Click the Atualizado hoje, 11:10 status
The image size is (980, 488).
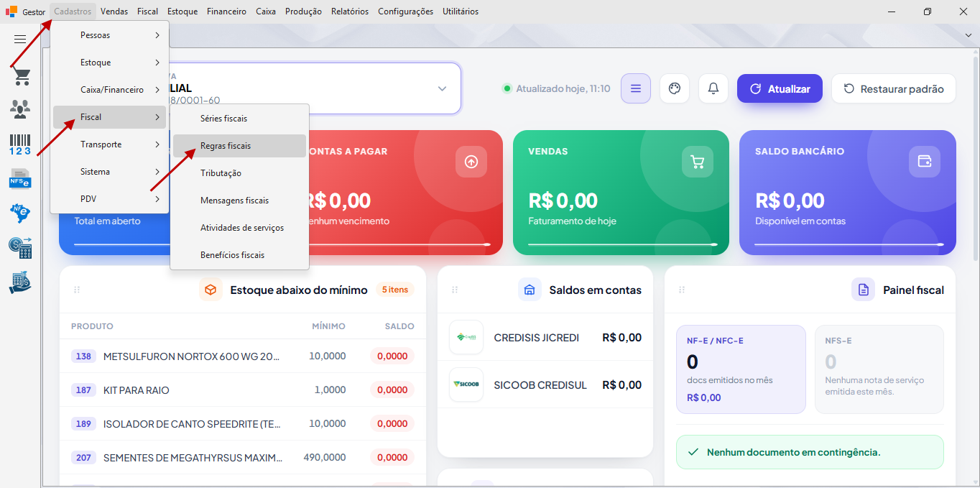556,88
